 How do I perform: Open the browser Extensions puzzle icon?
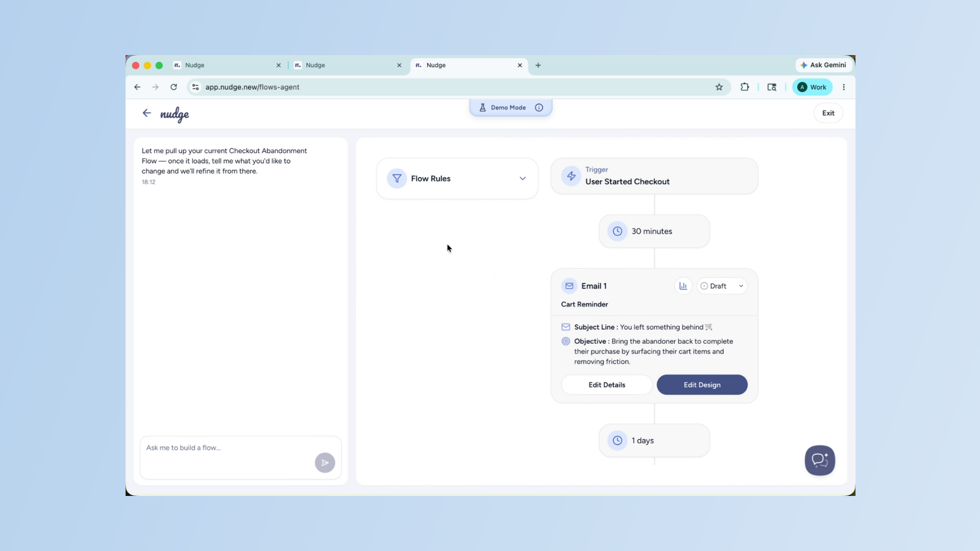click(745, 87)
